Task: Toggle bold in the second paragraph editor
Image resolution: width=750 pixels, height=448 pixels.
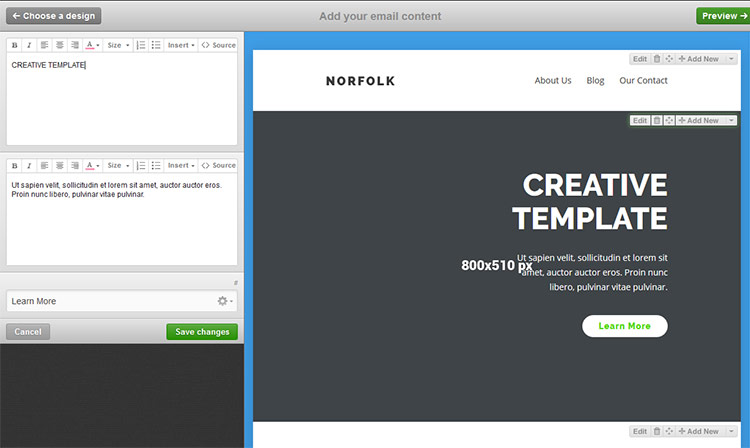Action: point(15,165)
